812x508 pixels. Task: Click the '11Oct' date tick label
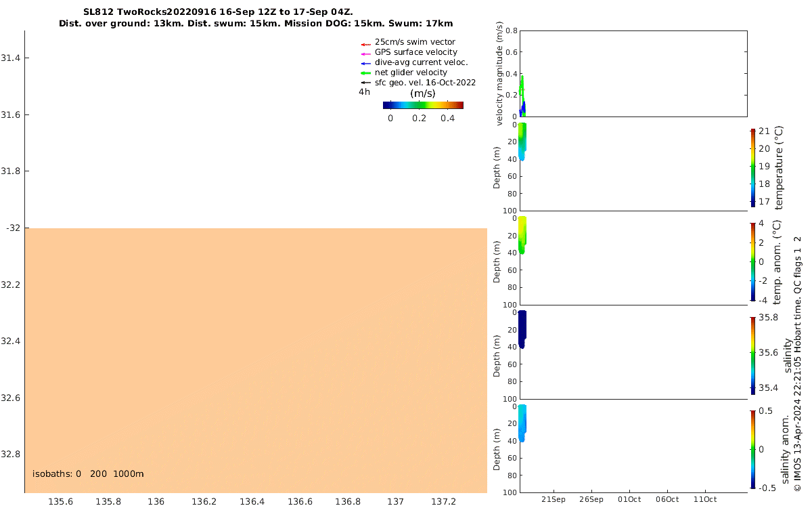[705, 499]
